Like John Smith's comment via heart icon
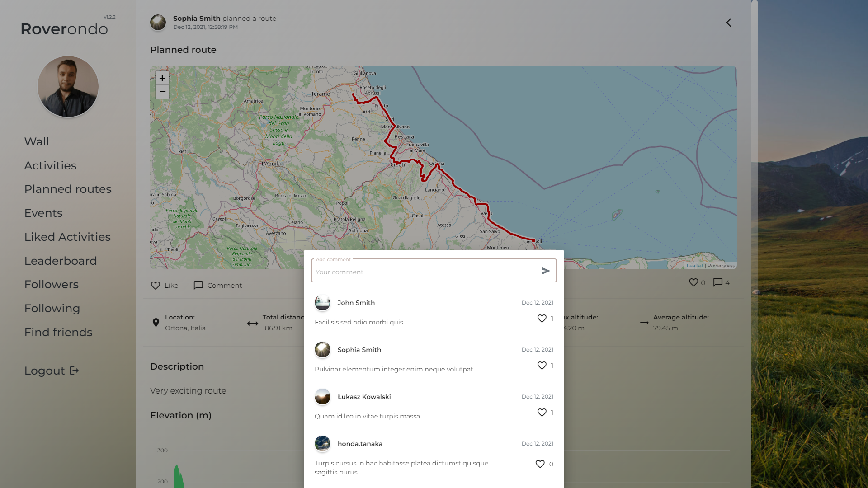Screen dimensions: 868x488 (542, 319)
